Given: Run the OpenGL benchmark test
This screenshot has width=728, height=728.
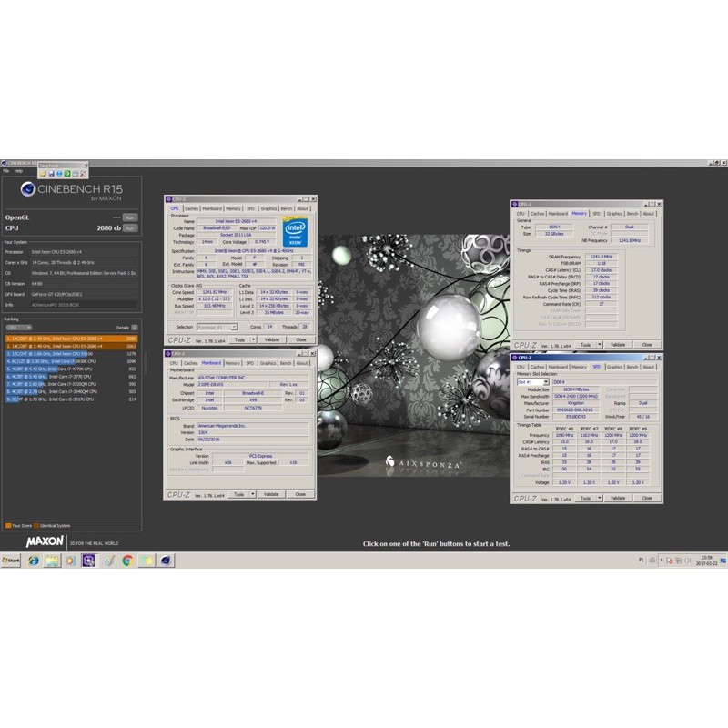Looking at the screenshot, I should [x=129, y=217].
